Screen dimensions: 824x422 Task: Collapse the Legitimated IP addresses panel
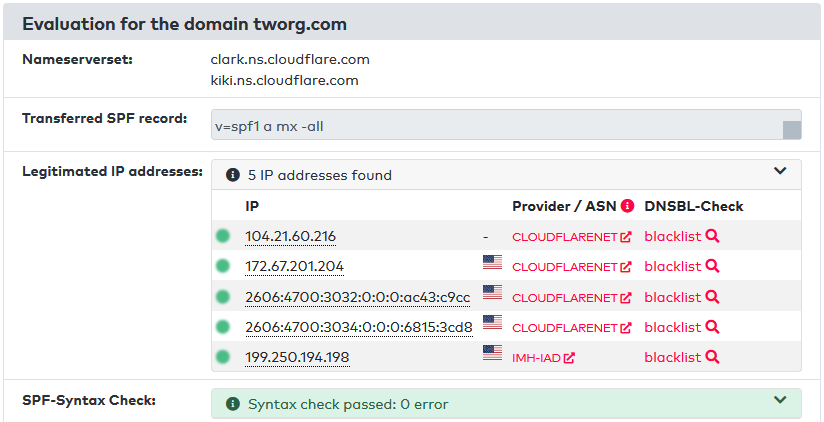[781, 171]
